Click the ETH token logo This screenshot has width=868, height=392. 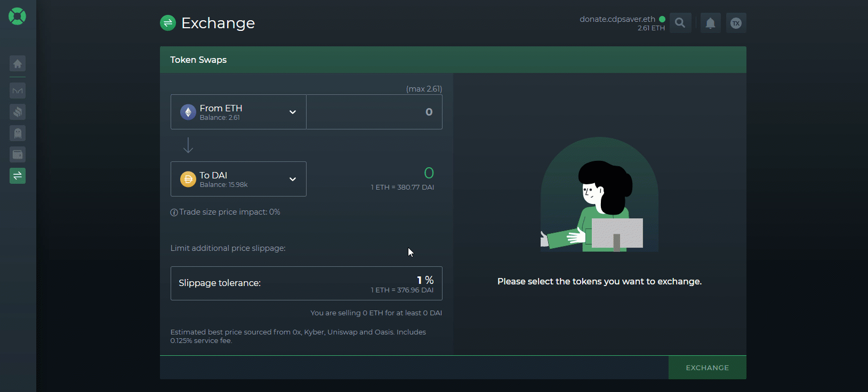(188, 112)
